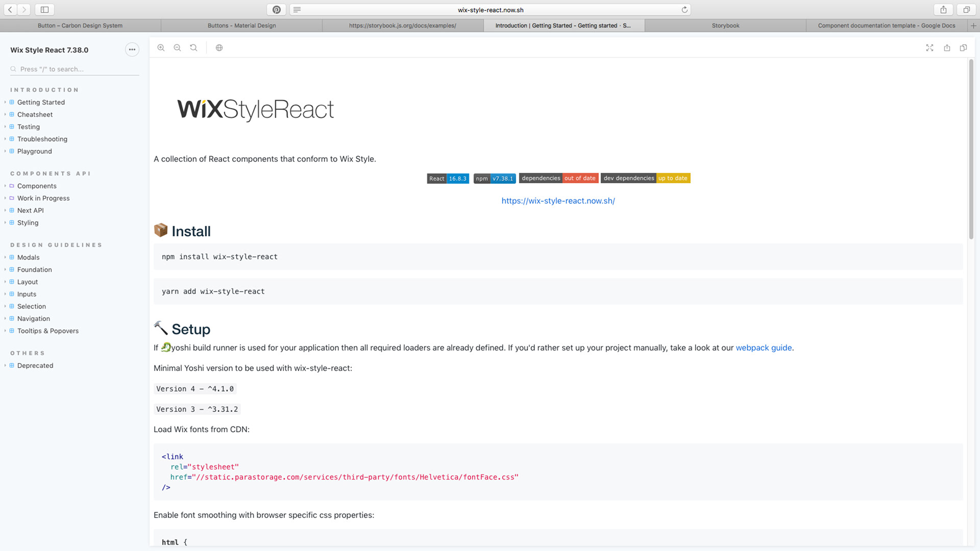Viewport: 980px width, 551px height.
Task: Open Reader view icon in address bar
Action: (297, 9)
